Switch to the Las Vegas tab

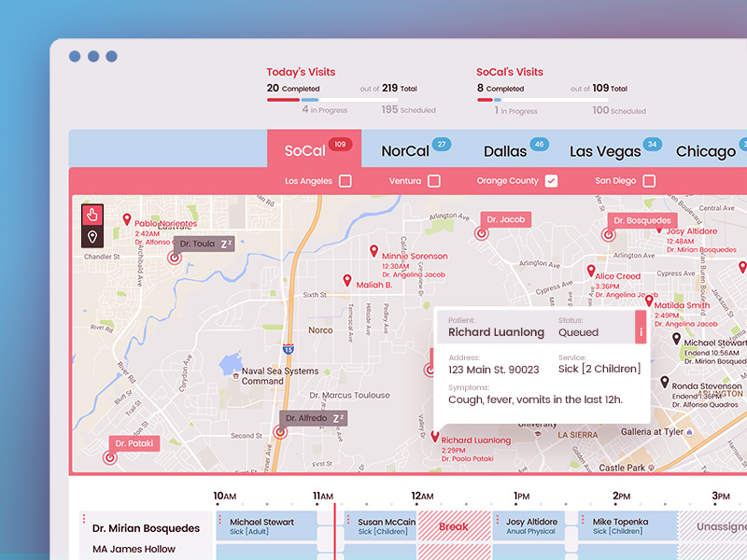coord(605,151)
